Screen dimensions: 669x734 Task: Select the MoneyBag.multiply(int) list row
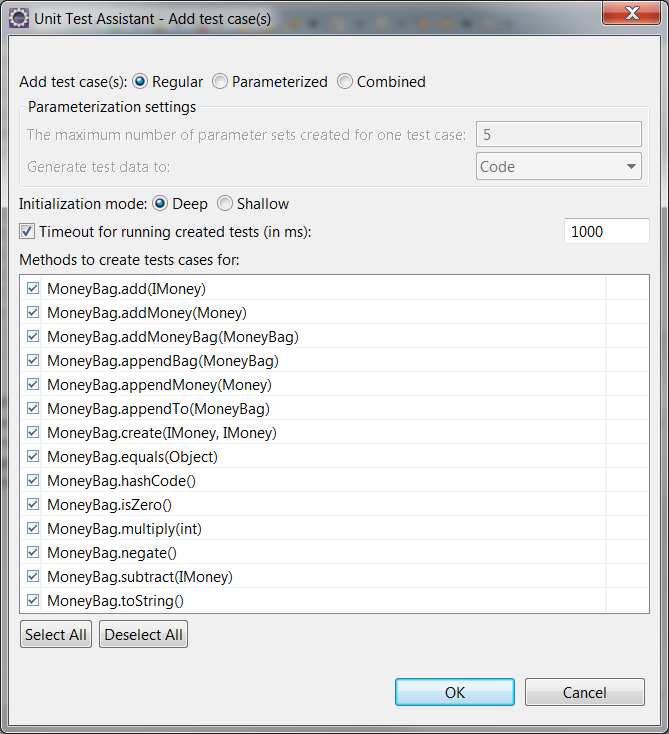click(313, 528)
